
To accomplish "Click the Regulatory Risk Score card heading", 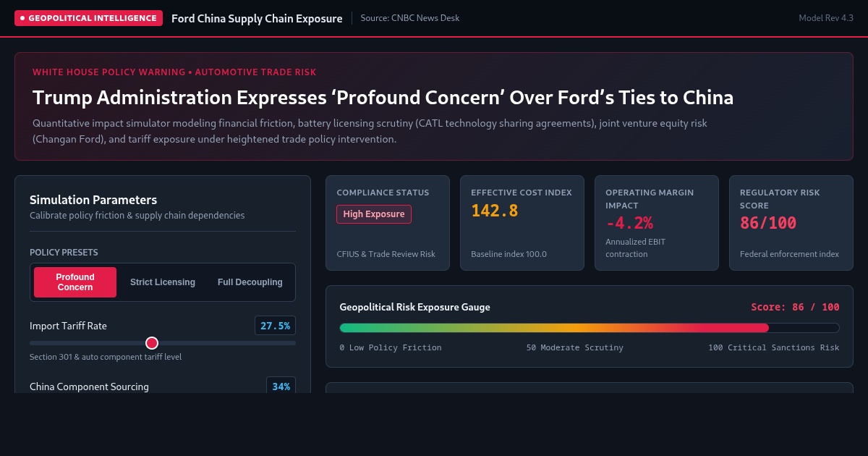I will click(780, 199).
